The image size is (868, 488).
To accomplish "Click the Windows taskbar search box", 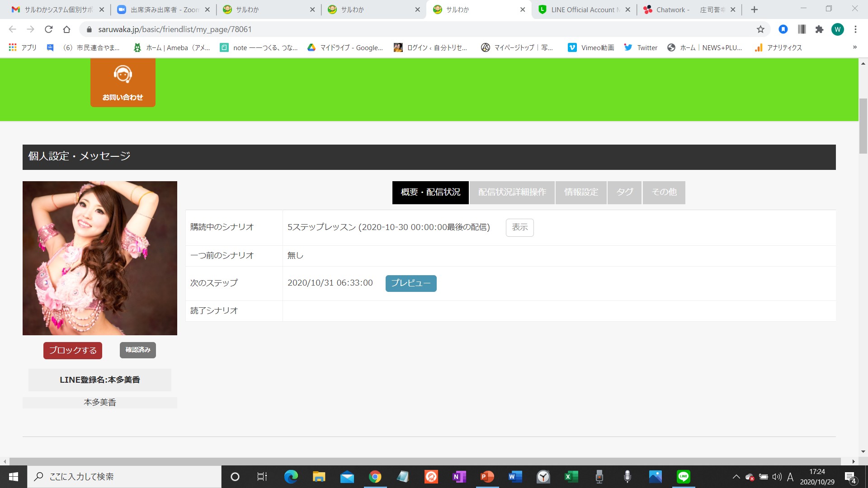I will pos(124,477).
